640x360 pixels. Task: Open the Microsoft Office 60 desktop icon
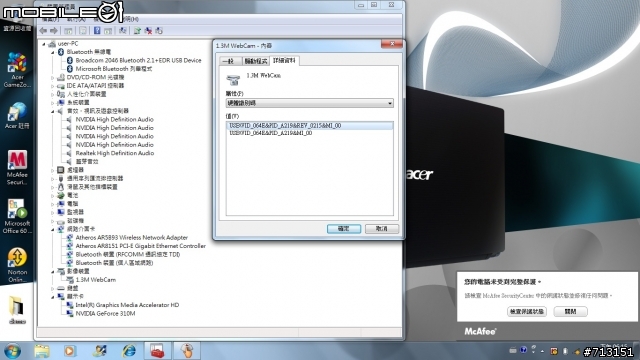pos(17,216)
